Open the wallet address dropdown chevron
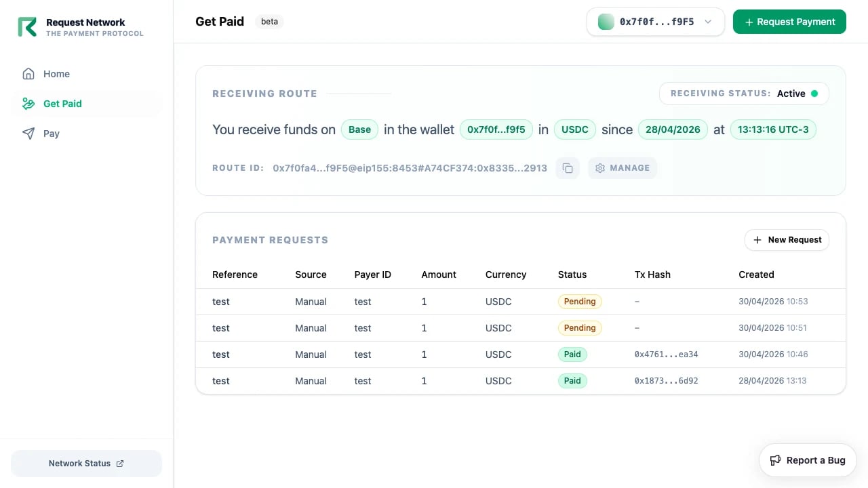868x488 pixels. coord(708,22)
